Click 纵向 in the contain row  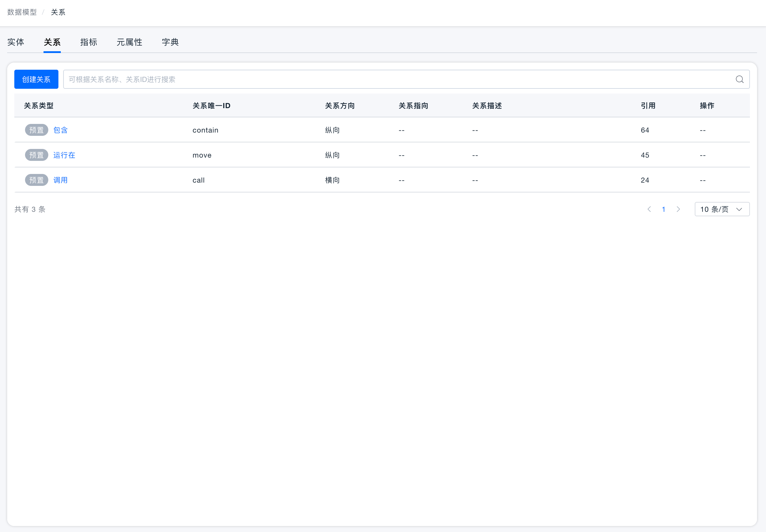click(332, 130)
